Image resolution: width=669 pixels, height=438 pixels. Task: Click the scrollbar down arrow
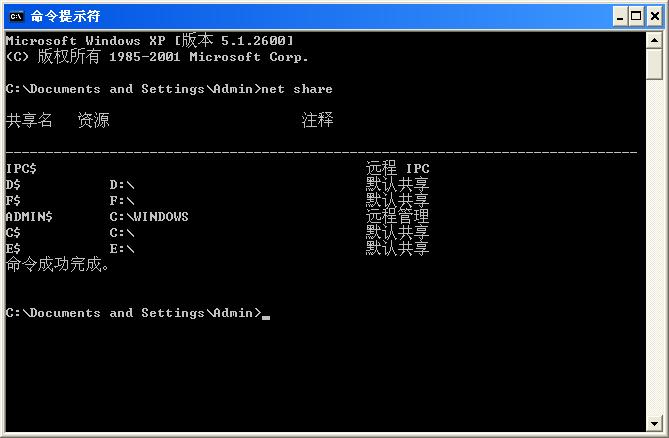point(655,421)
